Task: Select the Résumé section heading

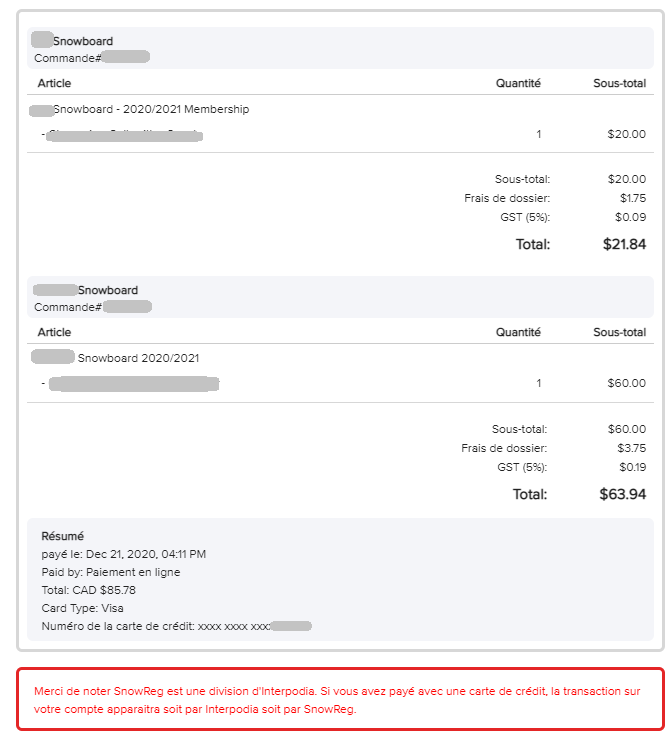Action: pyautogui.click(x=63, y=536)
